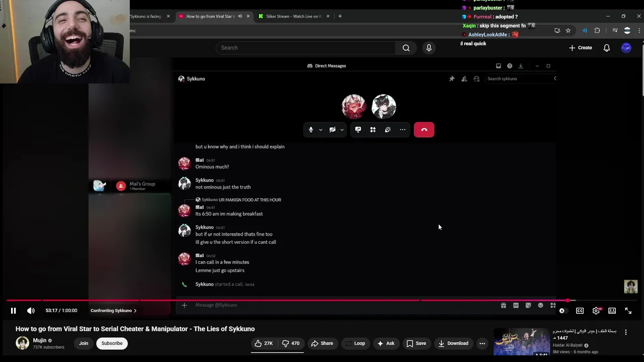Open the Discord emoji picker
The width and height of the screenshot is (644, 362).
541,305
